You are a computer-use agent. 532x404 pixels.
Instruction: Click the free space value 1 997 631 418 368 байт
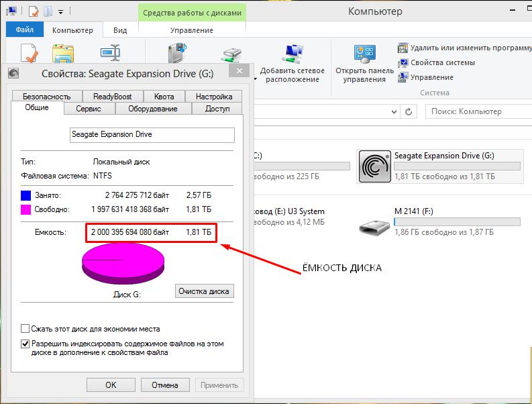130,209
